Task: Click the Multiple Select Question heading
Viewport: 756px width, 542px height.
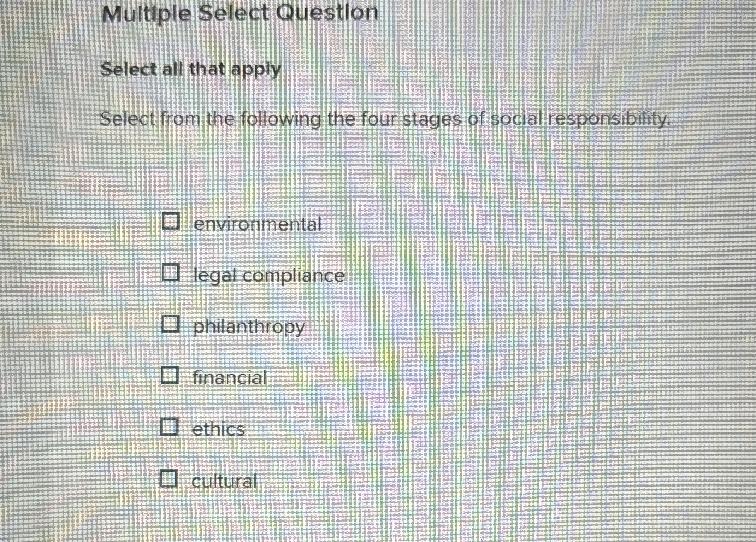Action: click(241, 13)
